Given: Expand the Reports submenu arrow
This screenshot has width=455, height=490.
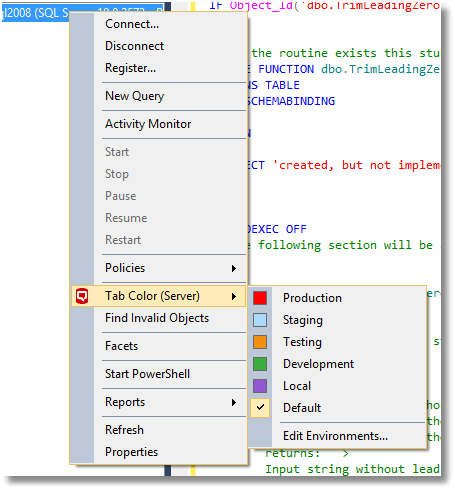Looking at the screenshot, I should [x=234, y=402].
